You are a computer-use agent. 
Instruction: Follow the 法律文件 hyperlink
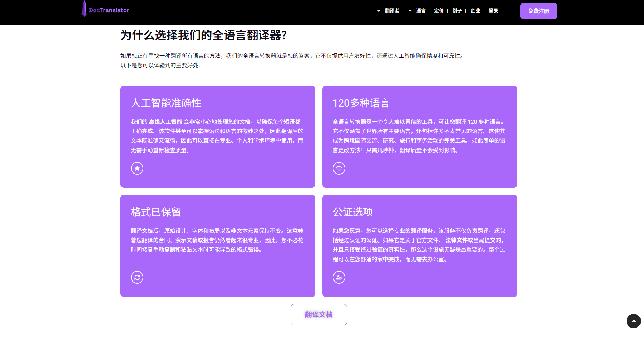click(456, 240)
